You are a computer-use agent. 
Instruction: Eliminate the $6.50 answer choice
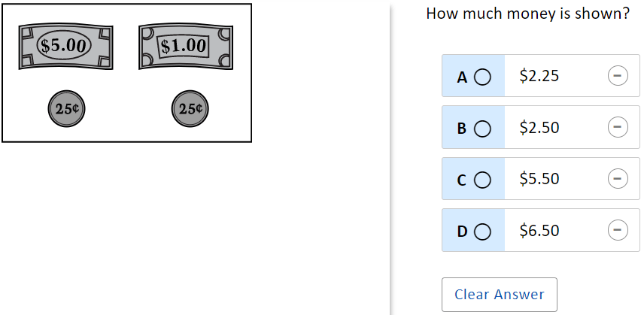pyautogui.click(x=617, y=230)
